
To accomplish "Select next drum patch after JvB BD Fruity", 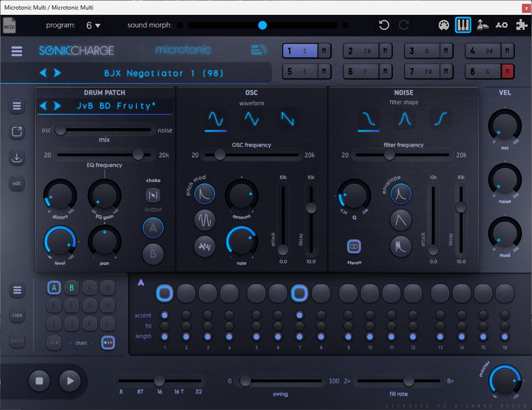I will pos(57,106).
